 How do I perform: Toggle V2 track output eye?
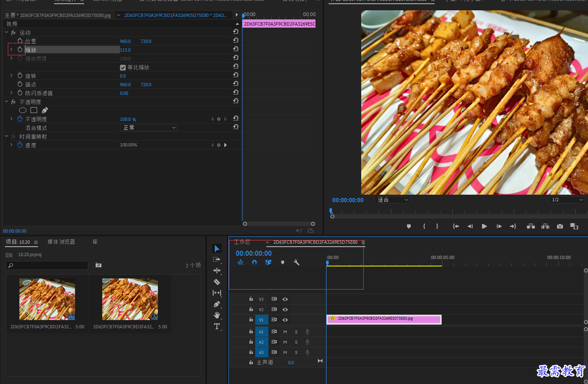coord(285,309)
